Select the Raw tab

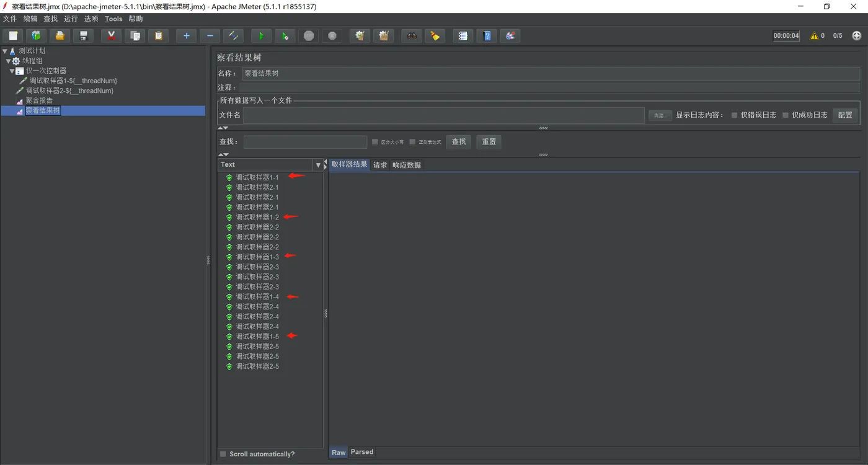(x=339, y=453)
